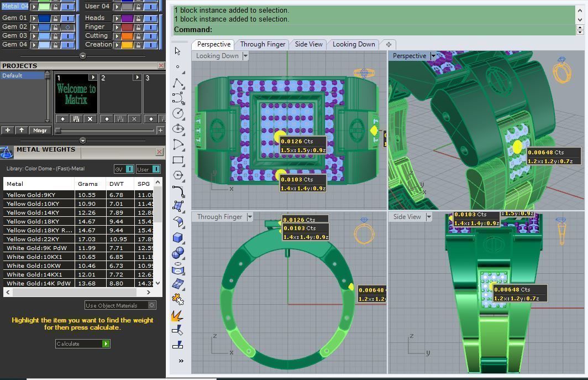Save project slot 1 with floppy icon
Viewport: 588px width, 380px height.
76,119
